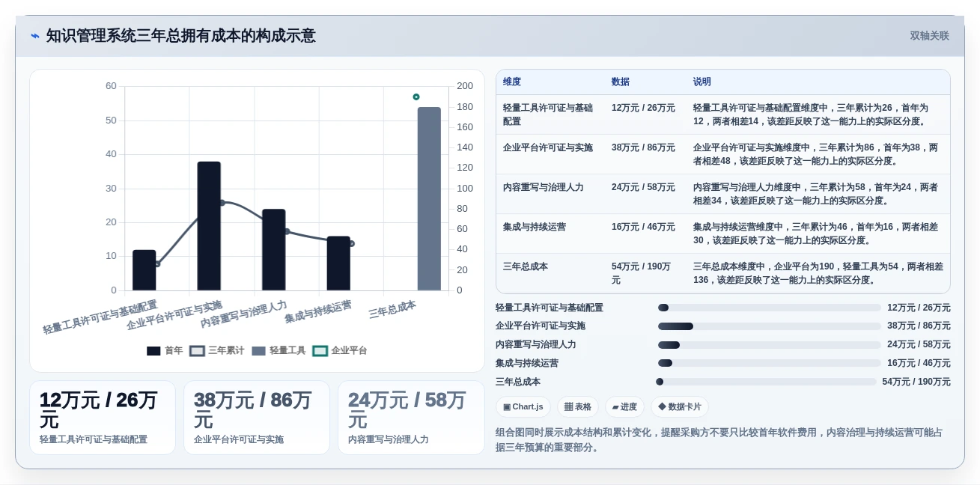Click the Chart.js tag chip

(523, 406)
